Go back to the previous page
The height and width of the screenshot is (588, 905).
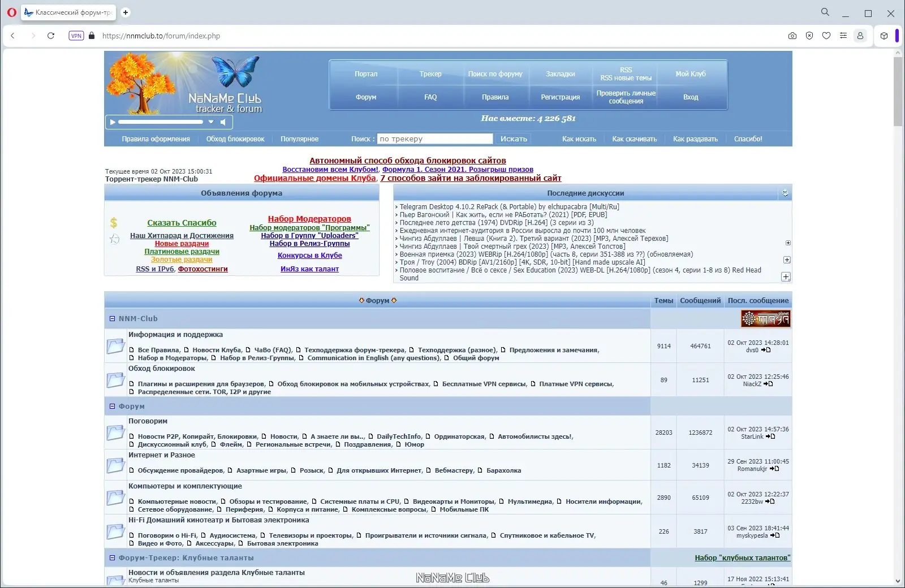pyautogui.click(x=12, y=36)
